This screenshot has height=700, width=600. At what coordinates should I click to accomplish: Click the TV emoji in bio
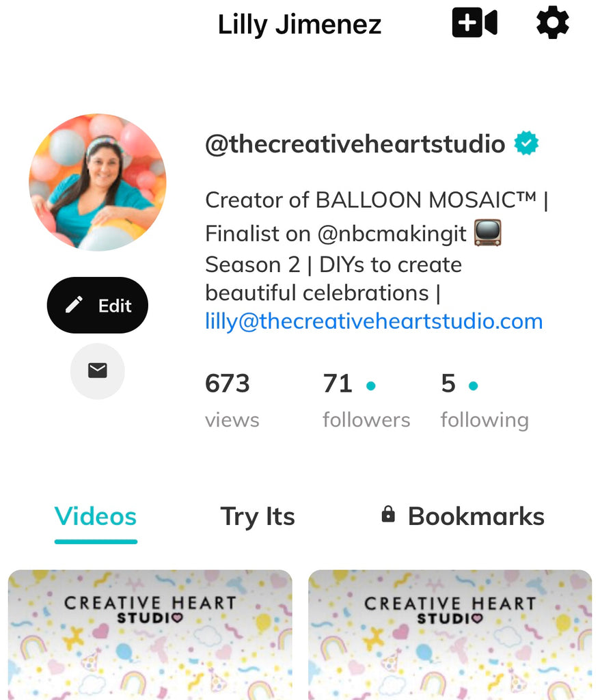pos(487,232)
